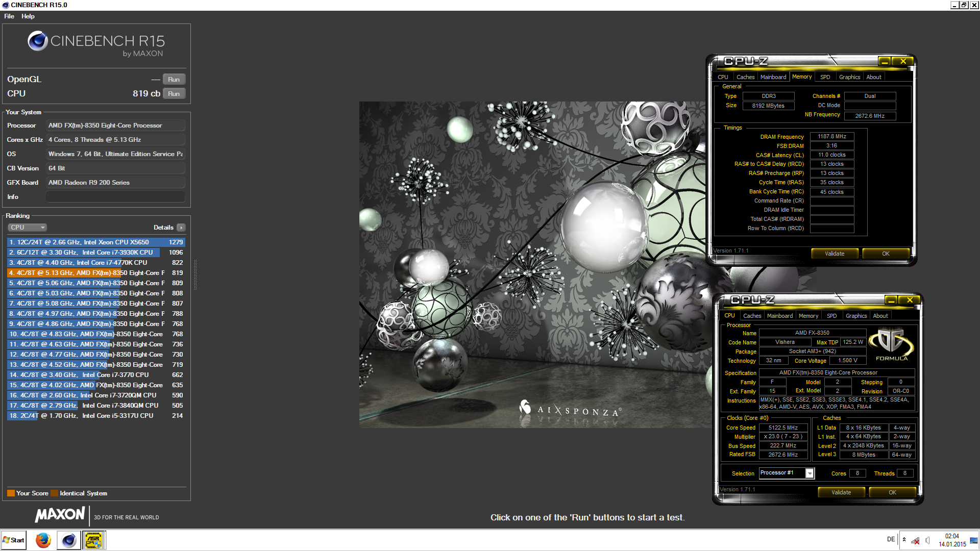Click the CPU-Z taskbar icon
The width and height of the screenshot is (980, 551).
click(93, 540)
